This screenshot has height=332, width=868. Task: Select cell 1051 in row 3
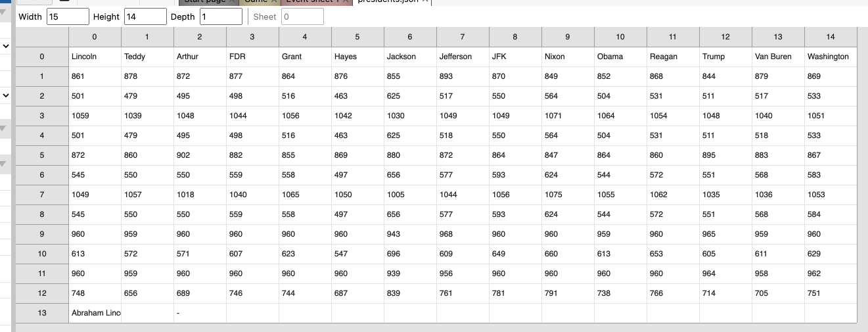click(831, 116)
